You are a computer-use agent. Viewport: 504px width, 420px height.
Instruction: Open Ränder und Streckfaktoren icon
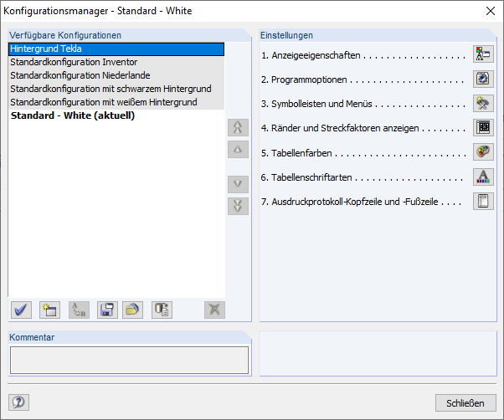pos(483,127)
